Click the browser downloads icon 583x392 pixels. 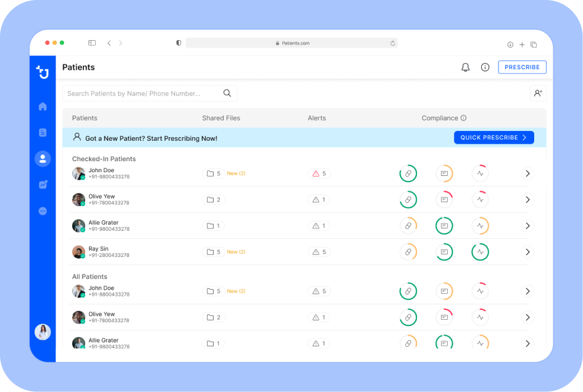(x=510, y=44)
